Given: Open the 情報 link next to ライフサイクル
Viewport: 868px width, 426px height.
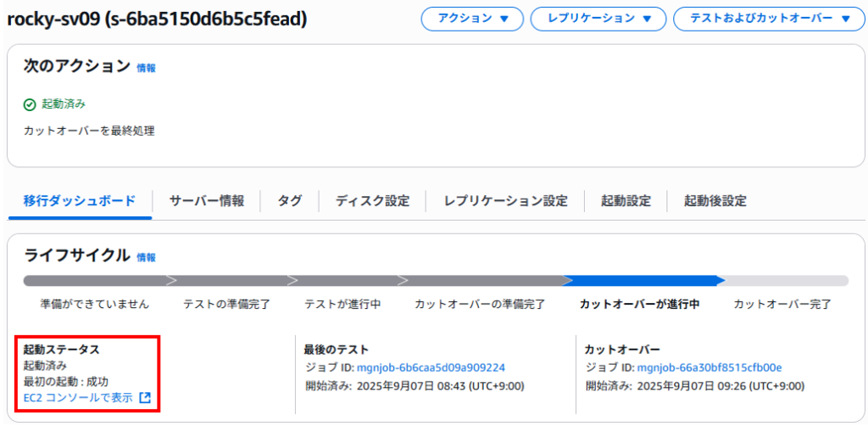Looking at the screenshot, I should tap(146, 258).
